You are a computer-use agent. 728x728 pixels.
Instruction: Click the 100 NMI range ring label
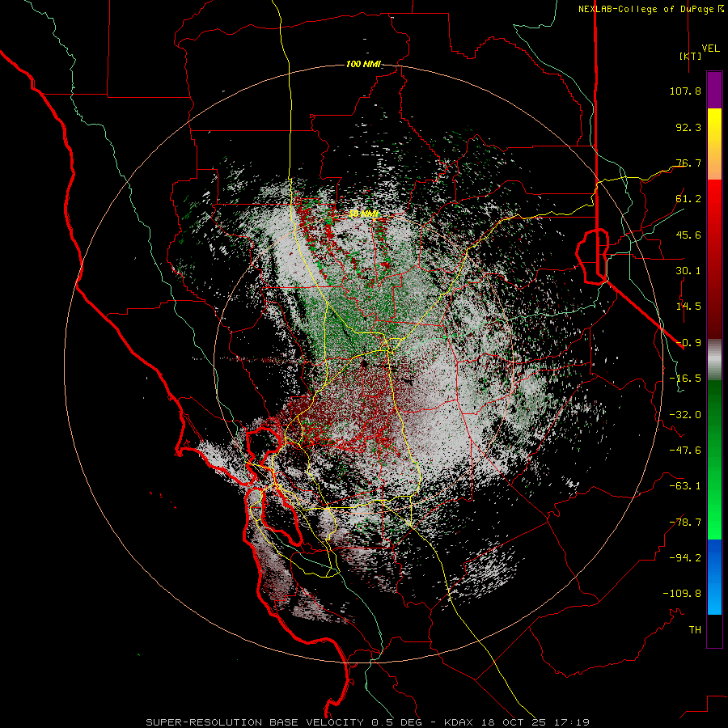tap(363, 64)
